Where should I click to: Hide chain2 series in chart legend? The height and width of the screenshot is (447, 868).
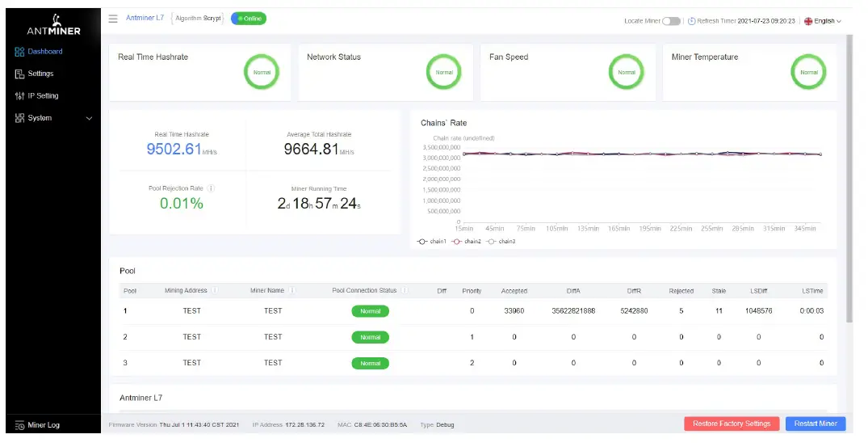coord(467,242)
